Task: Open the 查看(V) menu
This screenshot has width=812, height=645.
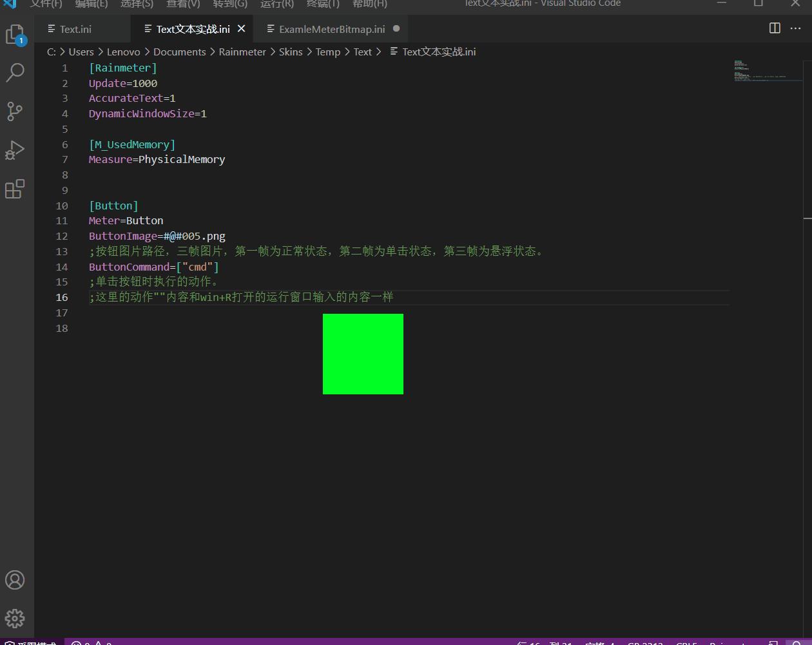Action: click(x=183, y=4)
